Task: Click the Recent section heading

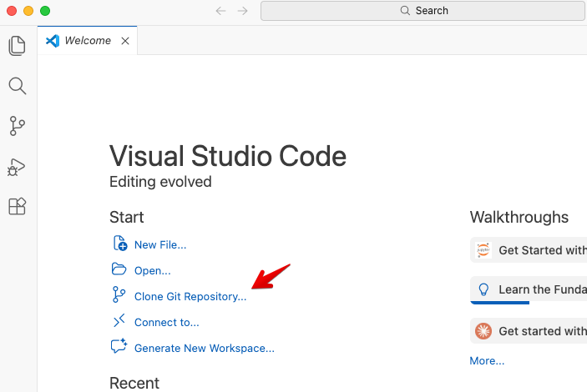Action: click(134, 384)
